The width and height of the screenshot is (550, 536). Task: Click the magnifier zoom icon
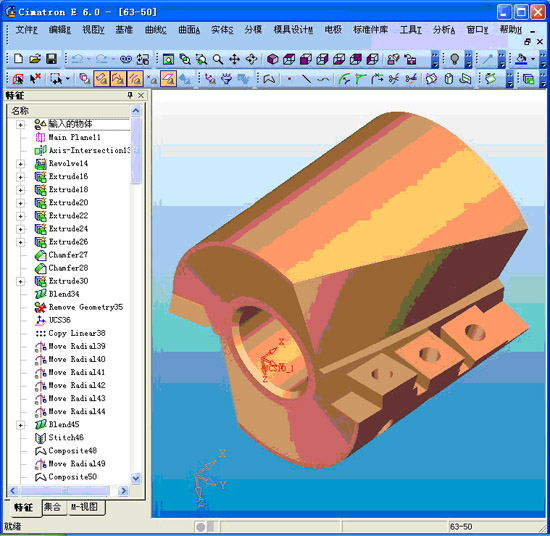click(x=218, y=59)
